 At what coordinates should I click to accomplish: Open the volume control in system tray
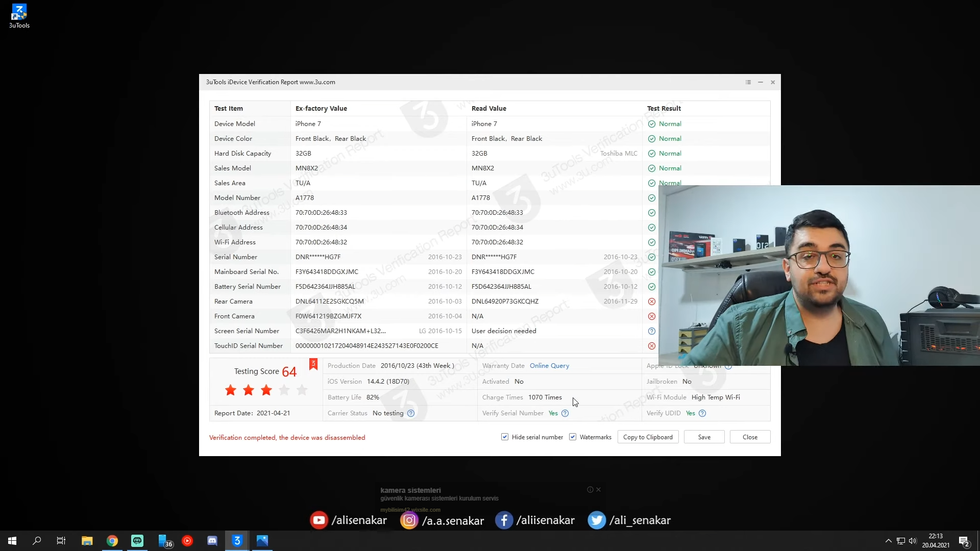[913, 541]
